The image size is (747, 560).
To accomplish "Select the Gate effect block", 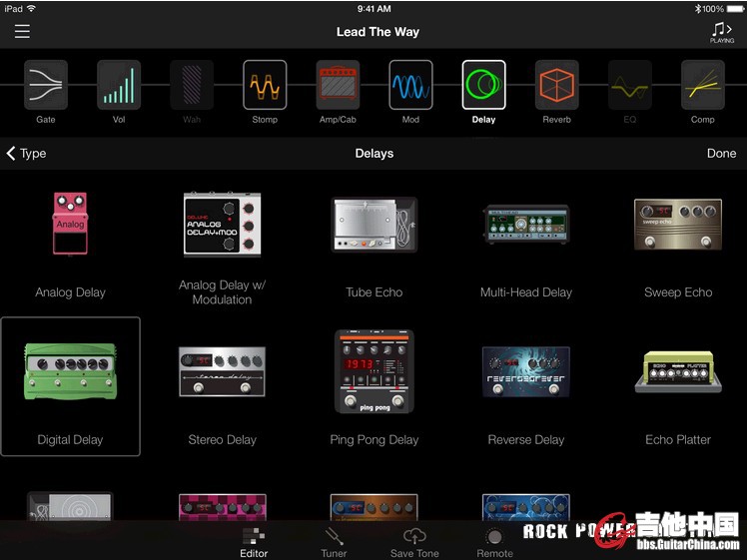I will 46,85.
